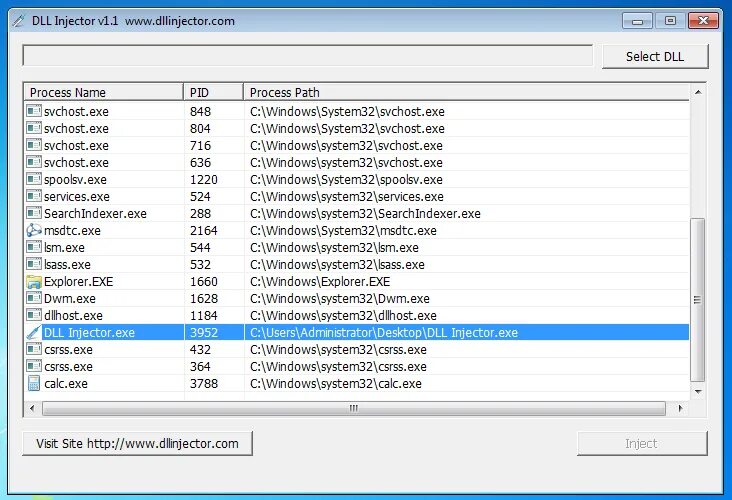Select PID 3952 in highlighted row
Screen dimensions: 732x500
[x=204, y=332]
